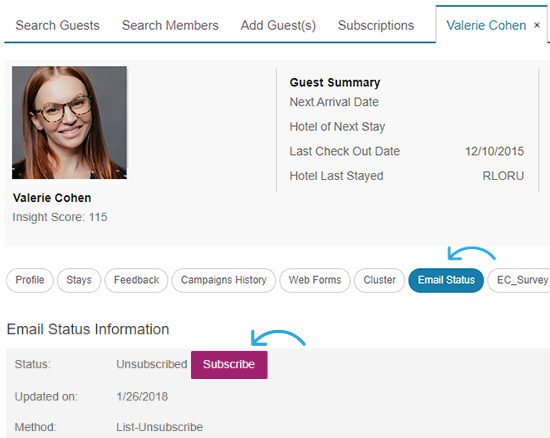Open Campaigns History
The height and width of the screenshot is (438, 550).
coord(223,280)
